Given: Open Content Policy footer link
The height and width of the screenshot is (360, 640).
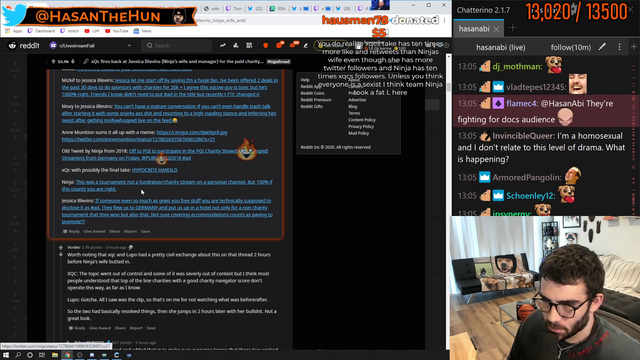Looking at the screenshot, I should click(x=362, y=120).
